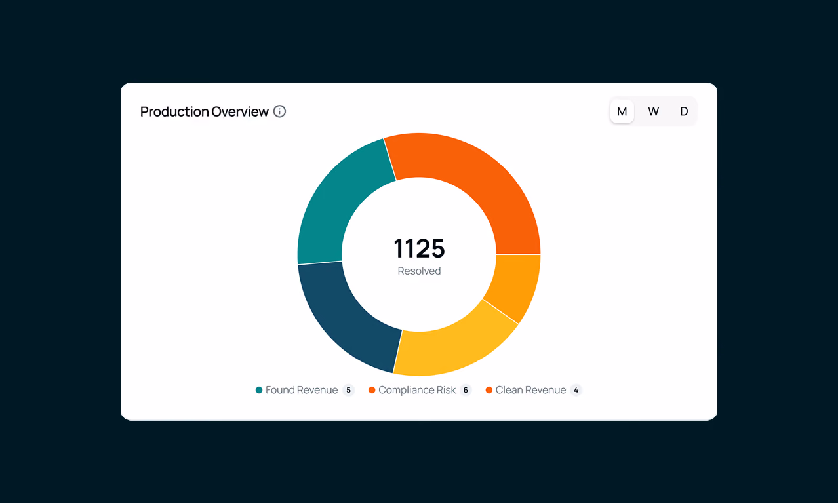
Task: Select the M monthly view toggle
Action: (x=622, y=111)
